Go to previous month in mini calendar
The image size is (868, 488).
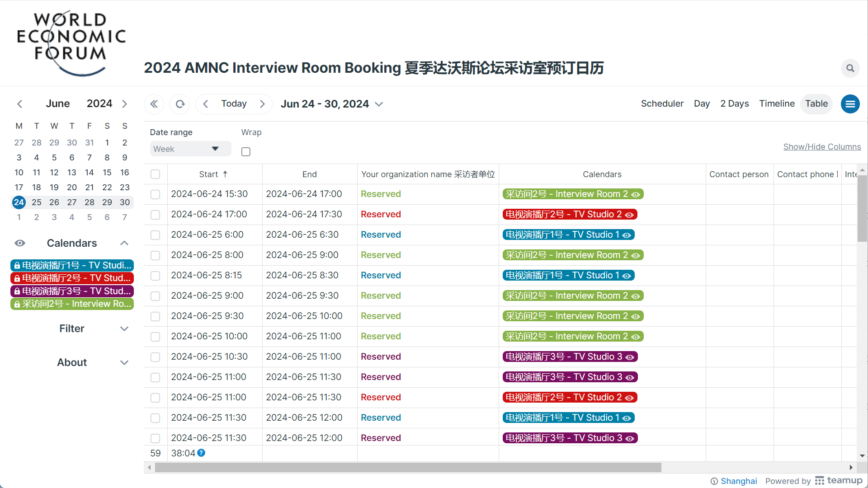20,104
